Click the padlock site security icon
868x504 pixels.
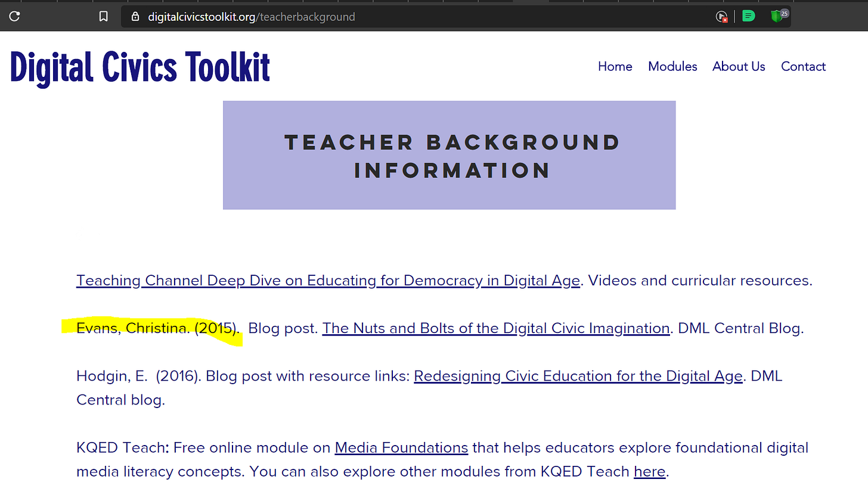click(136, 17)
